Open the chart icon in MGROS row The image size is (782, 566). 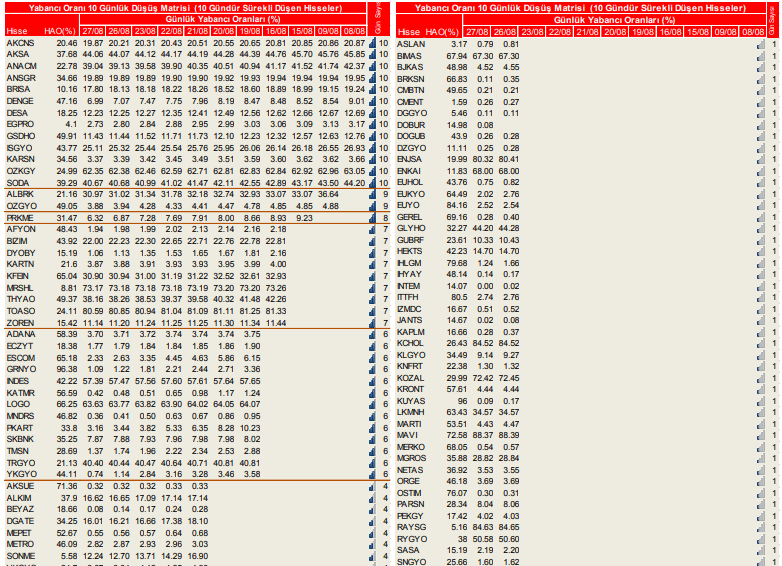click(761, 458)
